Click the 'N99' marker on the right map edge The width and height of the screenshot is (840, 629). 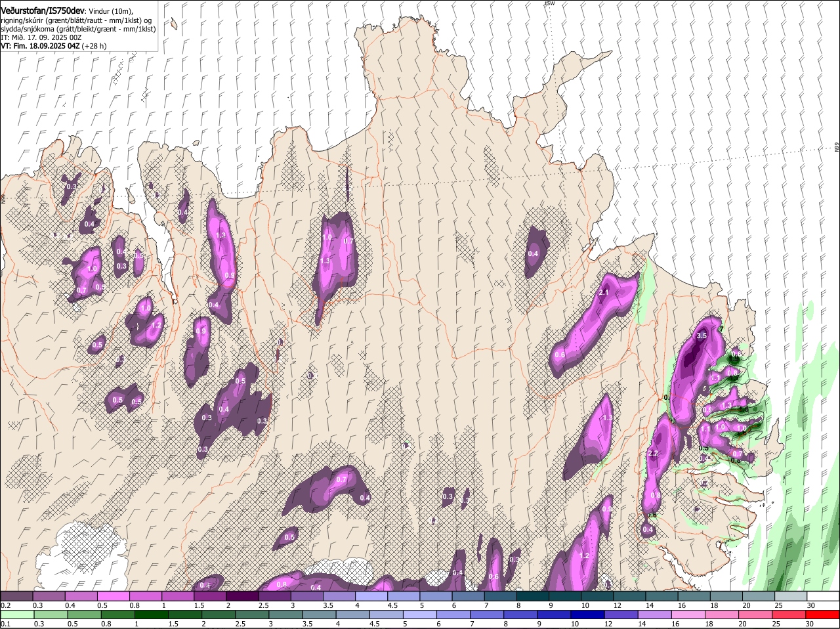pos(837,148)
